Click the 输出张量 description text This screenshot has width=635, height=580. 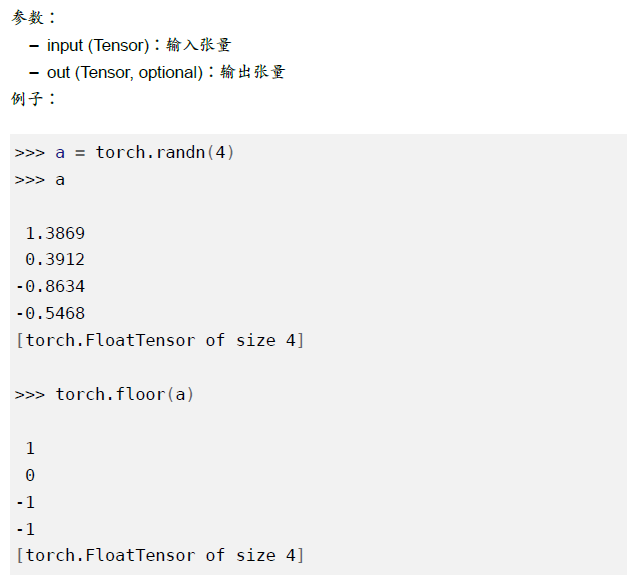coord(253,72)
